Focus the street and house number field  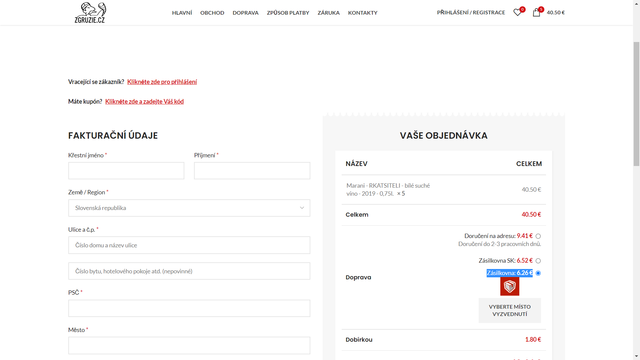(x=189, y=245)
